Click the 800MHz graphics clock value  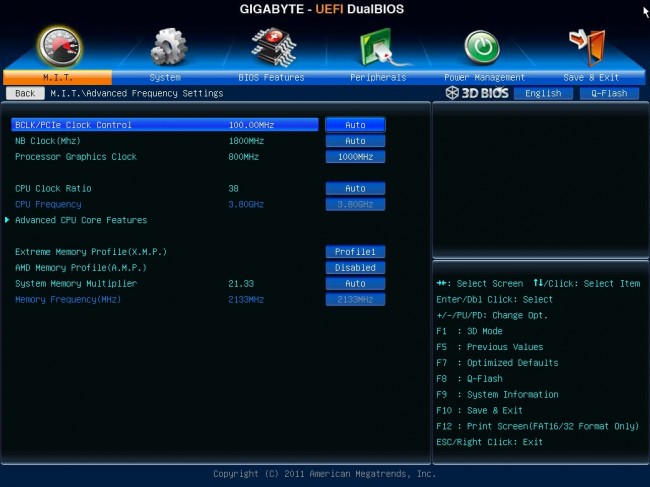[x=243, y=157]
